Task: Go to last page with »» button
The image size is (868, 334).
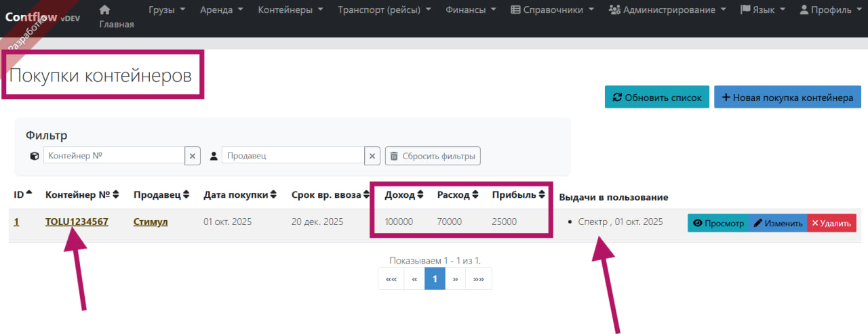Action: point(479,278)
